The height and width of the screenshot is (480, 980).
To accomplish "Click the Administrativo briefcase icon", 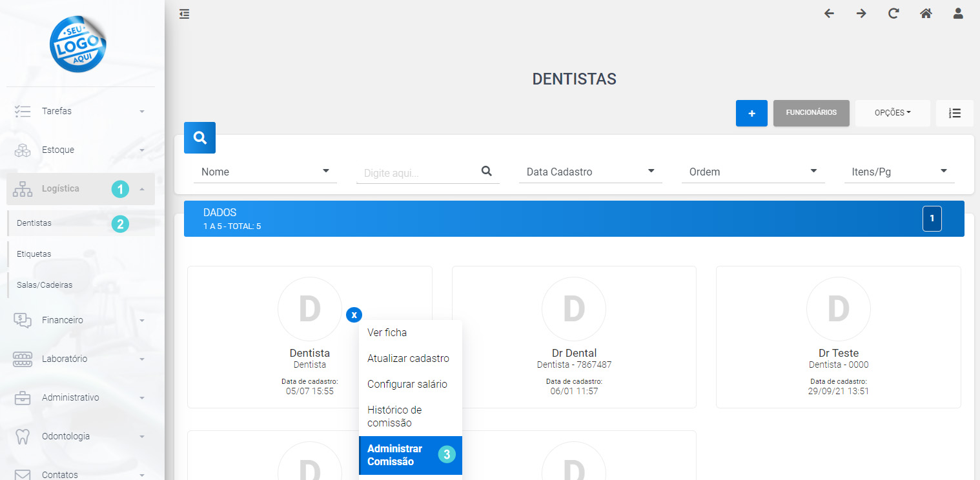I will pos(23,397).
